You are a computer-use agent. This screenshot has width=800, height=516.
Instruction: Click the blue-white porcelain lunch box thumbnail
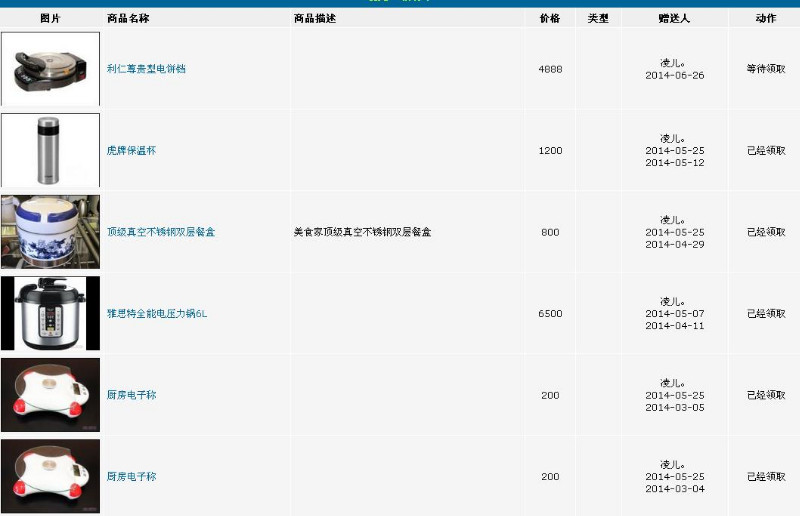(x=51, y=232)
